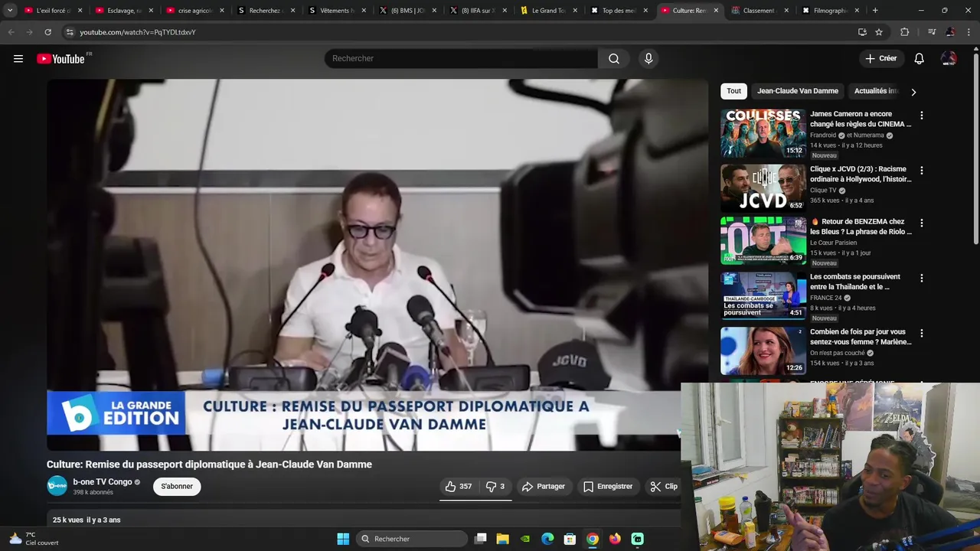This screenshot has height=551, width=980.
Task: Open File Explorer from taskbar
Action: [x=503, y=539]
